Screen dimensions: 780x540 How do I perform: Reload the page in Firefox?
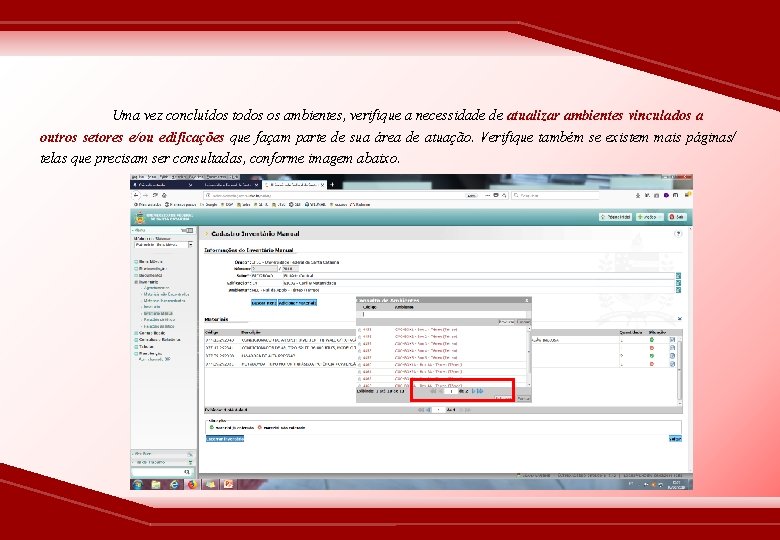coord(155,195)
